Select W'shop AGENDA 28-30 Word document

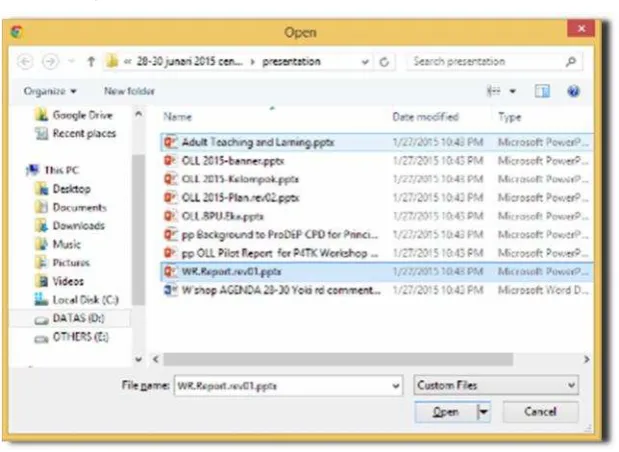tap(377, 290)
